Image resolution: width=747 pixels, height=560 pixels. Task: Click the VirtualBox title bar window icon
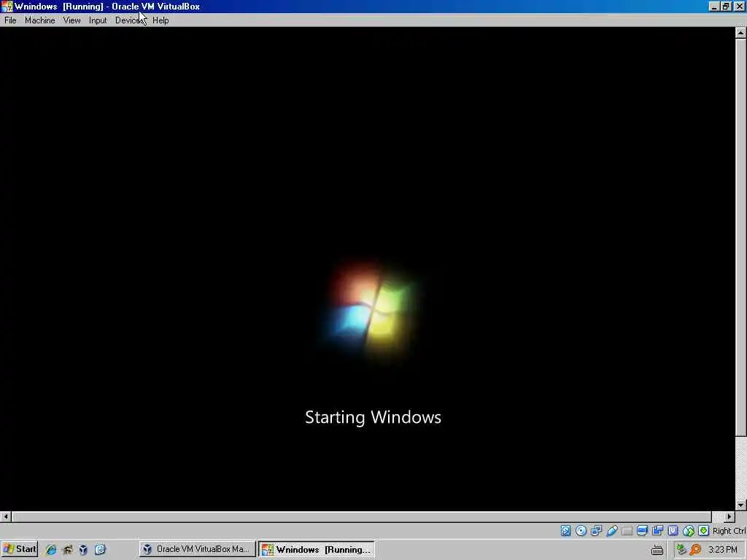tap(7, 7)
